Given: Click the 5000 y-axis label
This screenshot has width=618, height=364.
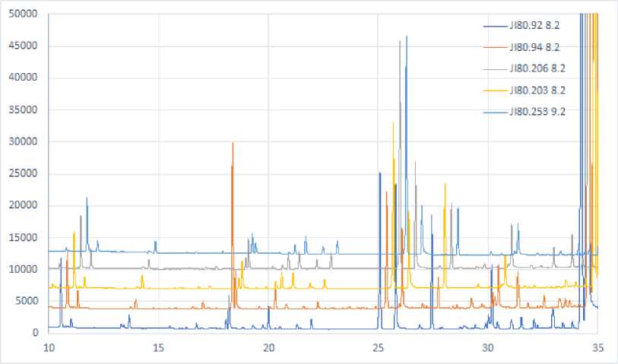Looking at the screenshot, I should click(x=26, y=301).
